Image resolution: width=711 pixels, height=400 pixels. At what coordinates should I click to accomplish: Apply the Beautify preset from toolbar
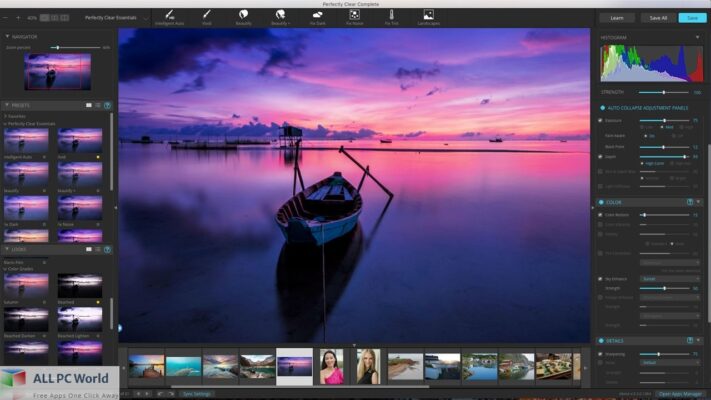point(243,15)
